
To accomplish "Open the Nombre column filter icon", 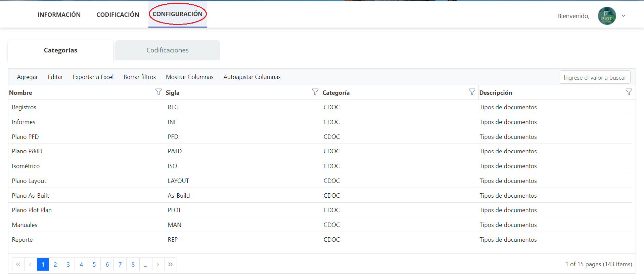I will tap(158, 92).
